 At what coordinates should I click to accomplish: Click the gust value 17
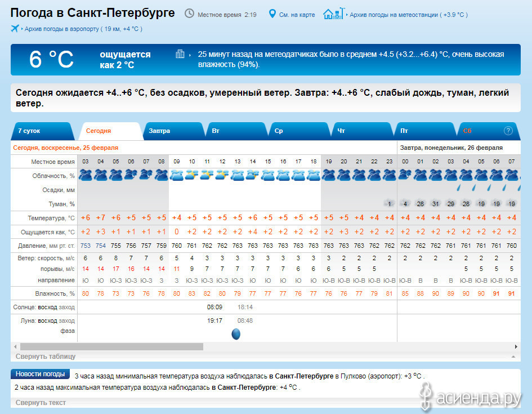coord(116,269)
